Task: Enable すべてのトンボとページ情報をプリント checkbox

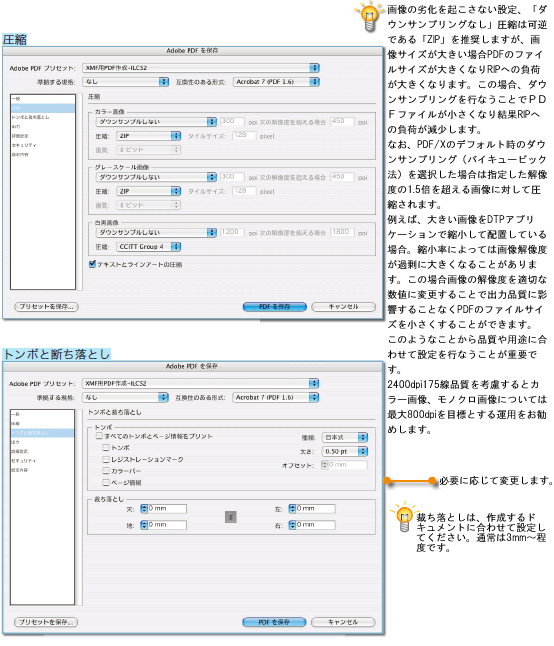Action: click(99, 435)
